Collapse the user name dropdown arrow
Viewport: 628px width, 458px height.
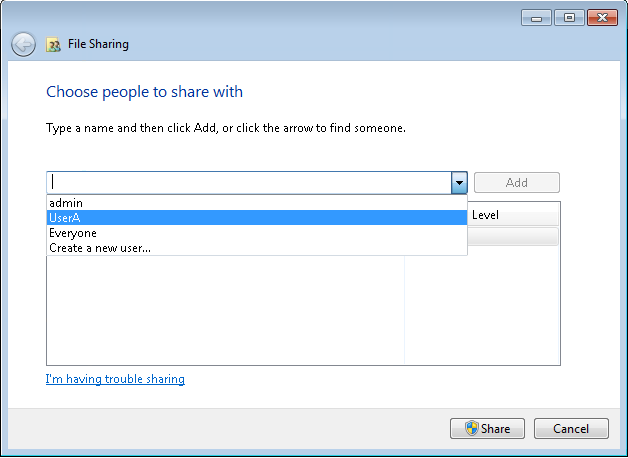click(x=459, y=183)
